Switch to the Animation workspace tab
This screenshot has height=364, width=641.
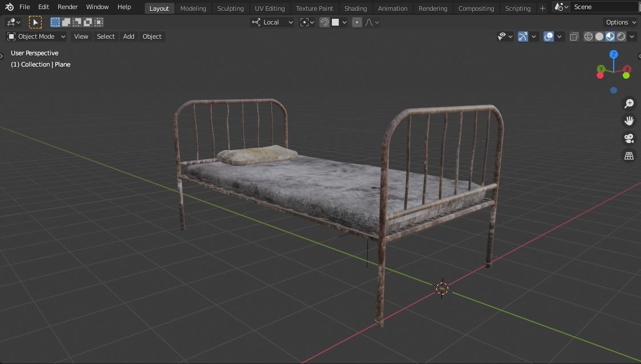(x=392, y=8)
